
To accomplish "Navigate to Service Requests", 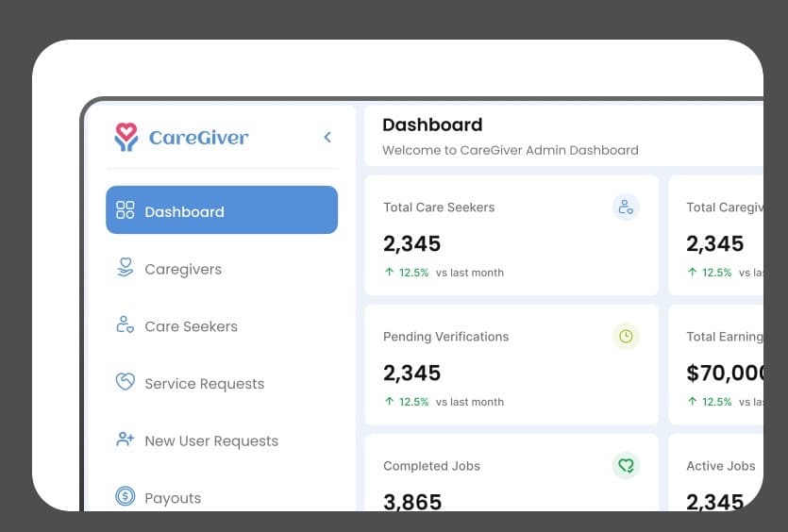I will (222, 384).
